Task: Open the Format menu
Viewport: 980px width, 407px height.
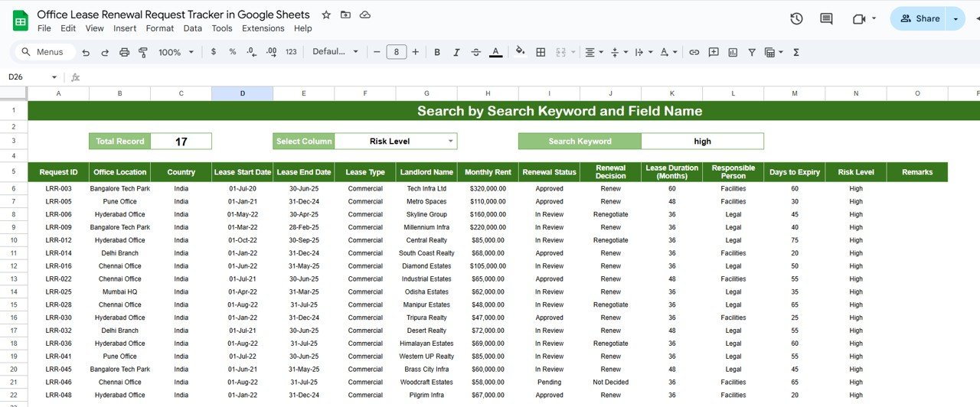Action: click(160, 28)
